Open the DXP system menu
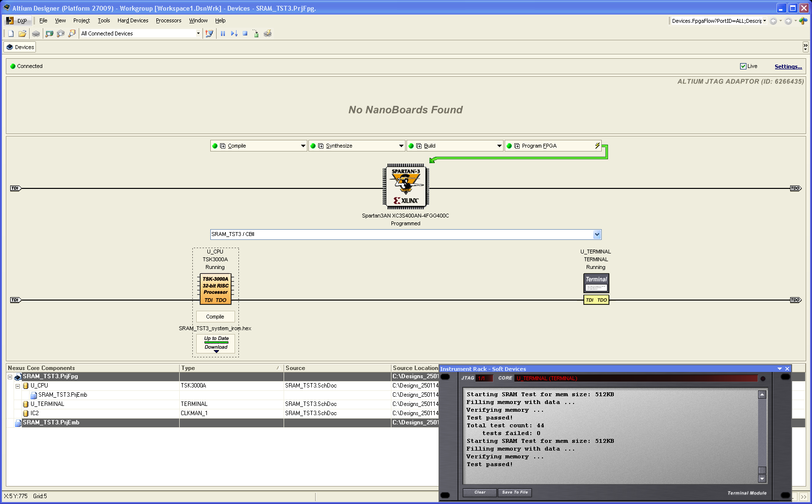The image size is (812, 504). 17,20
